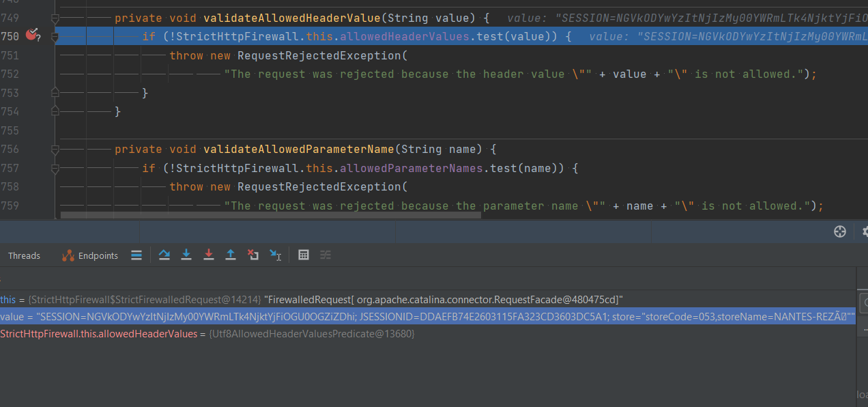Select the red Force Step Into icon

[209, 254]
